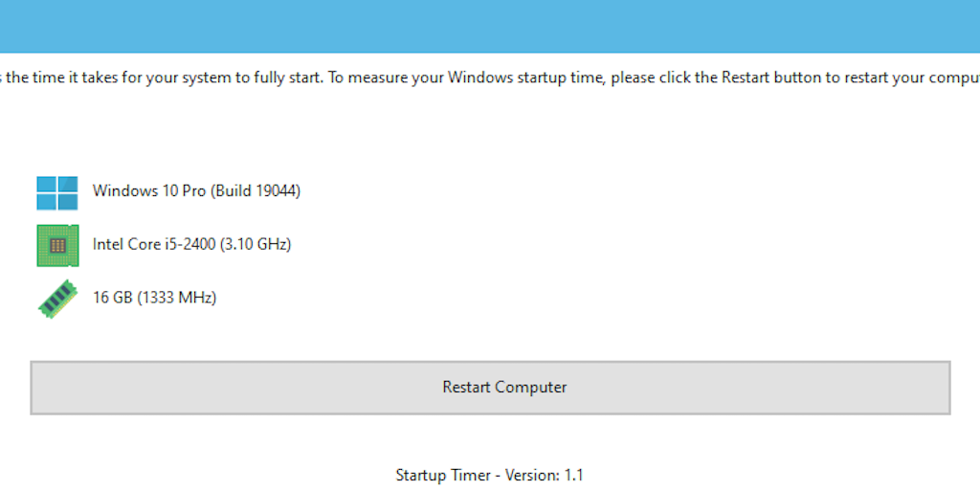Select the Intel Core i5-2400 label

154,244
